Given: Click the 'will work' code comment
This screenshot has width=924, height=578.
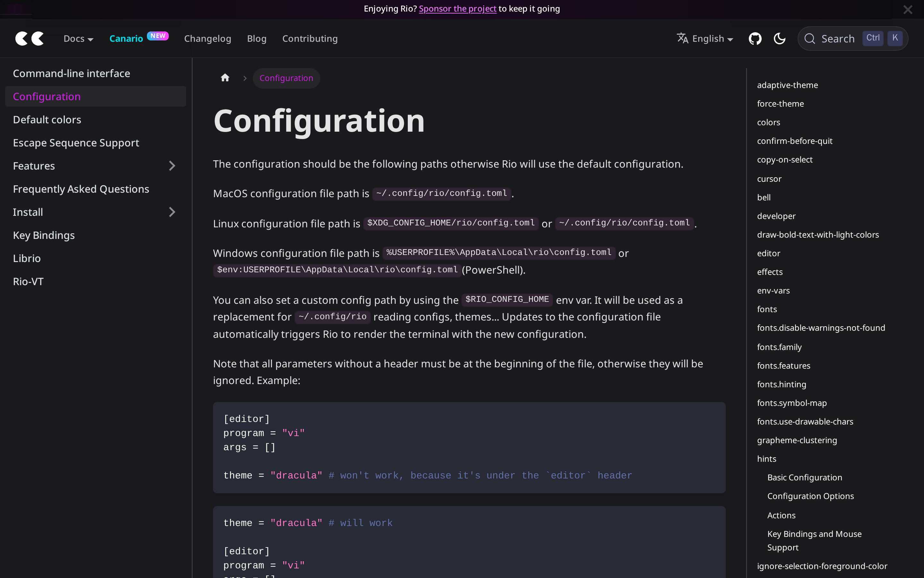Looking at the screenshot, I should (x=360, y=523).
